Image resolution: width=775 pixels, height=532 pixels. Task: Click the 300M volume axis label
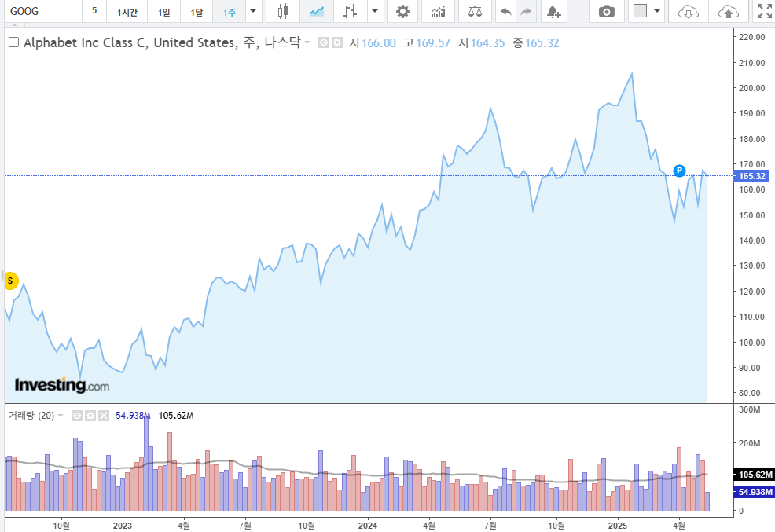point(749,409)
